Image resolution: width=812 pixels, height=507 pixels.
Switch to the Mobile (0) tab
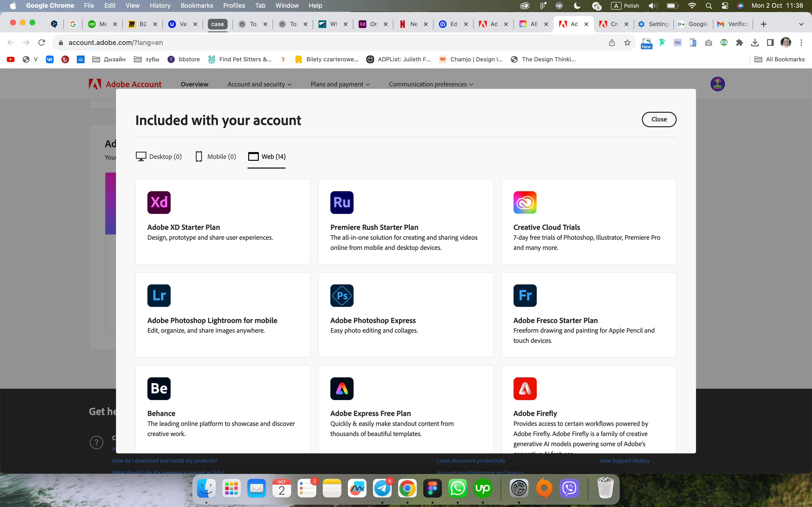[216, 157]
